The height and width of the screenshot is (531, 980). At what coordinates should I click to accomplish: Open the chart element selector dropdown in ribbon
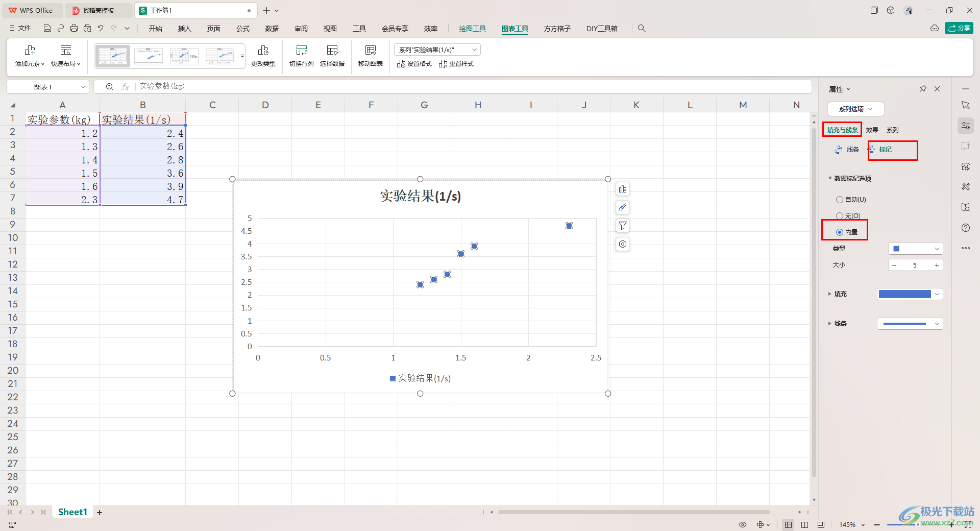tap(437, 50)
